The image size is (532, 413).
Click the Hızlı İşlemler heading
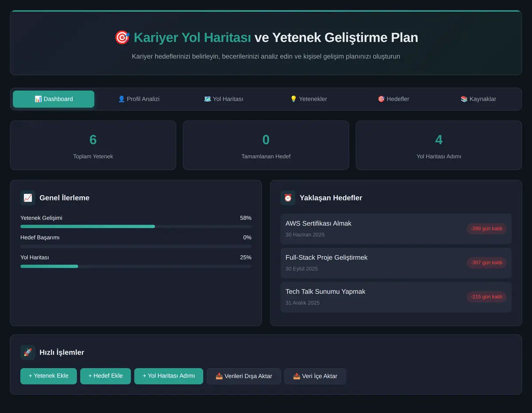point(62,353)
